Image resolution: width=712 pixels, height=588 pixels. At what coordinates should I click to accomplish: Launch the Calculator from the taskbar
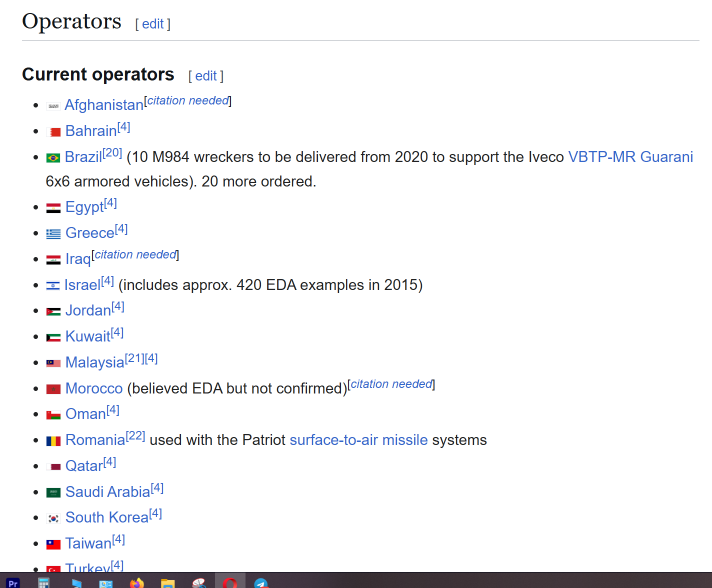pyautogui.click(x=44, y=582)
